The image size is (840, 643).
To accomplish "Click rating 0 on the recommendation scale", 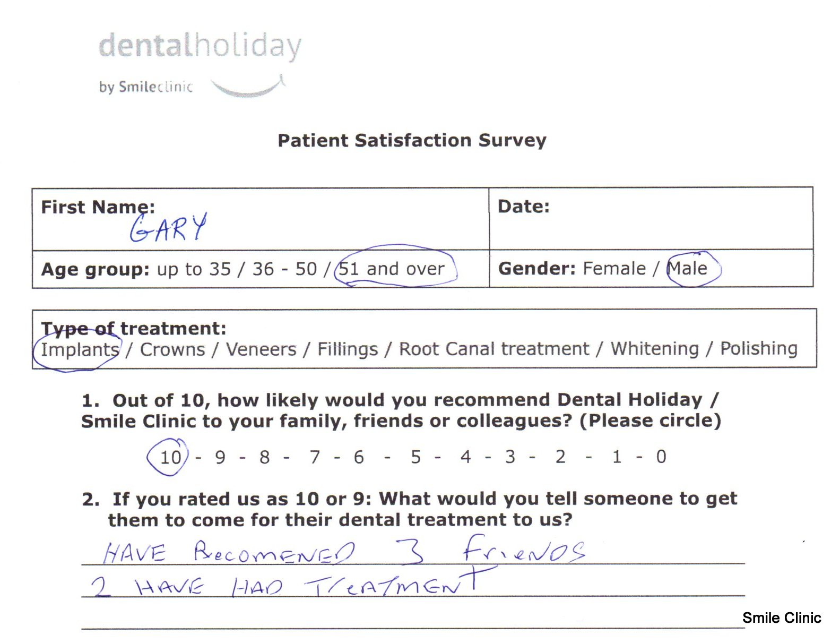I will [661, 457].
